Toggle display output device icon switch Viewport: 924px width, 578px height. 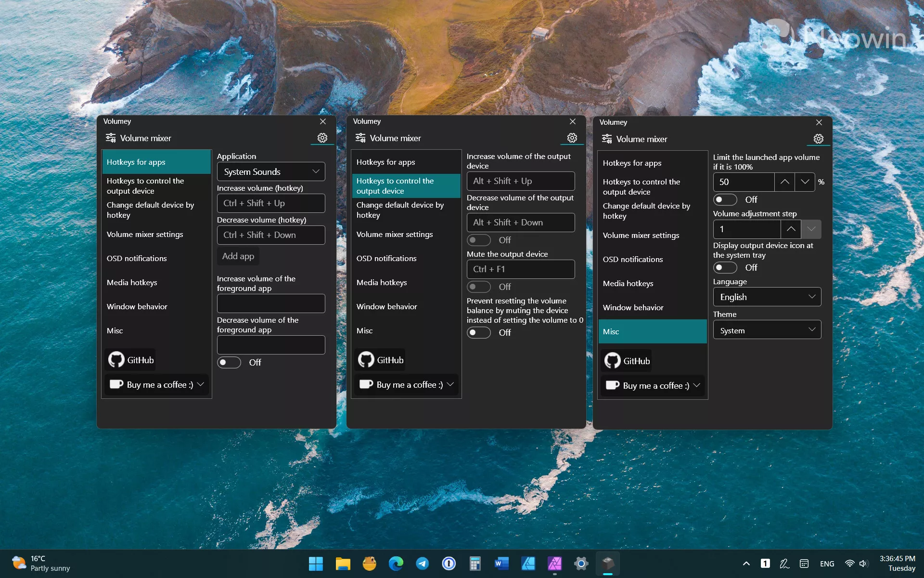click(725, 267)
